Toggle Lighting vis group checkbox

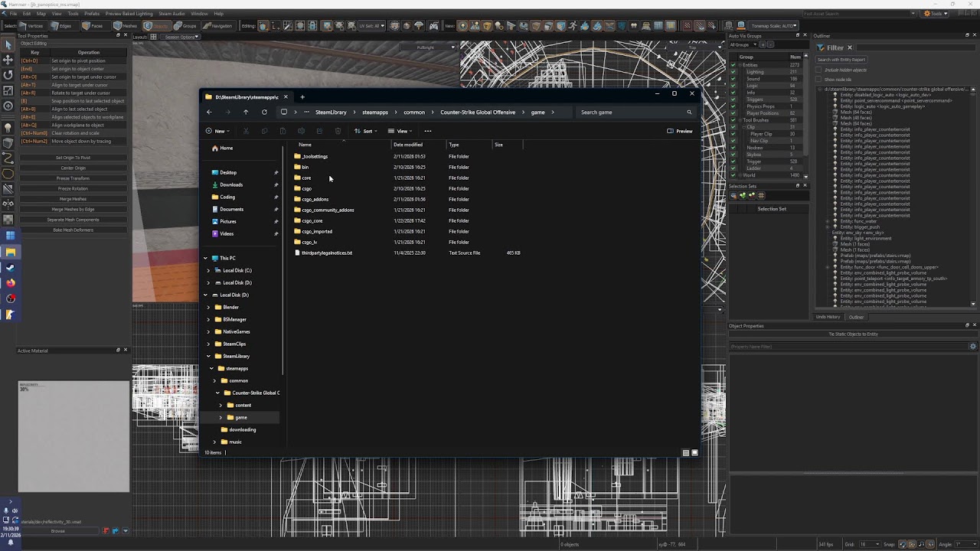point(733,72)
